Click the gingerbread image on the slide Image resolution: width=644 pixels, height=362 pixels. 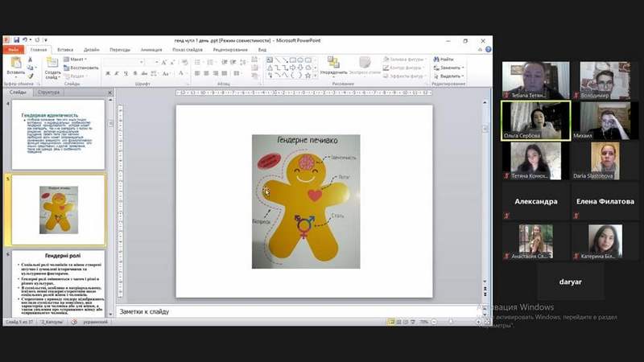coord(306,202)
